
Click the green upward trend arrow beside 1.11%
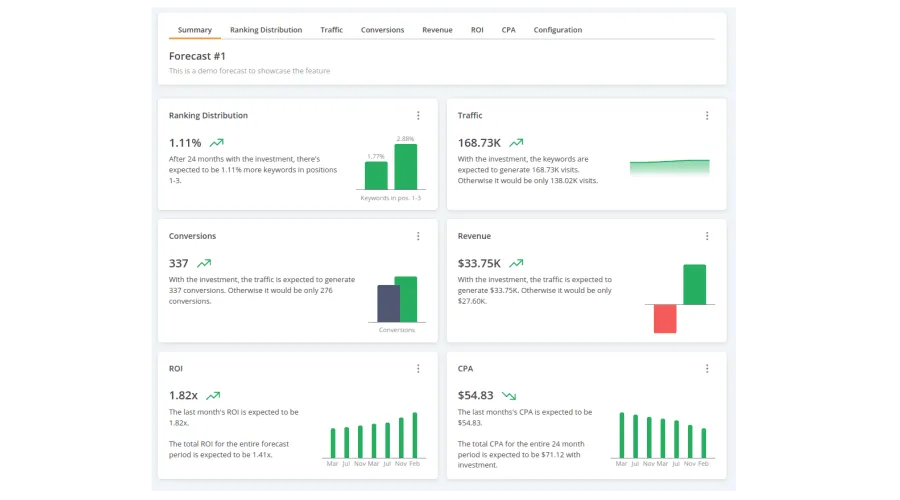pyautogui.click(x=217, y=143)
